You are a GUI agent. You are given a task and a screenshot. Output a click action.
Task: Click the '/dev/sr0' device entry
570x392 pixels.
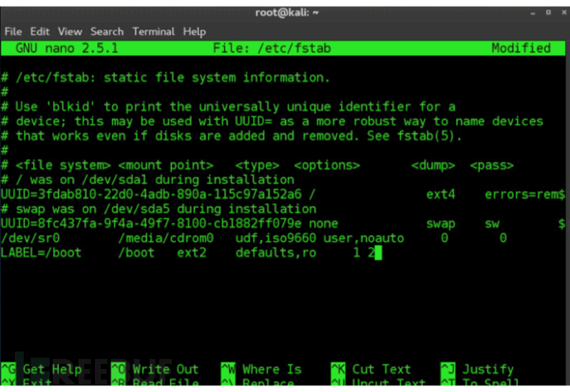31,238
